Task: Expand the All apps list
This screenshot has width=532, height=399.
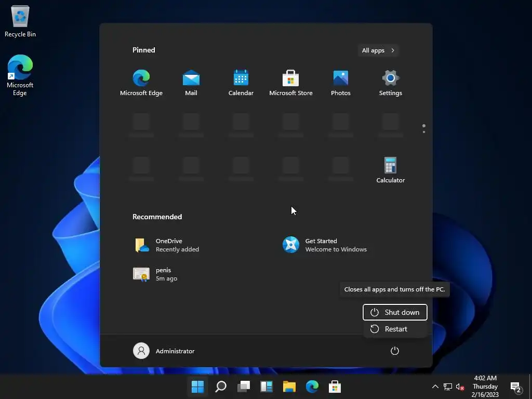Action: click(x=378, y=50)
